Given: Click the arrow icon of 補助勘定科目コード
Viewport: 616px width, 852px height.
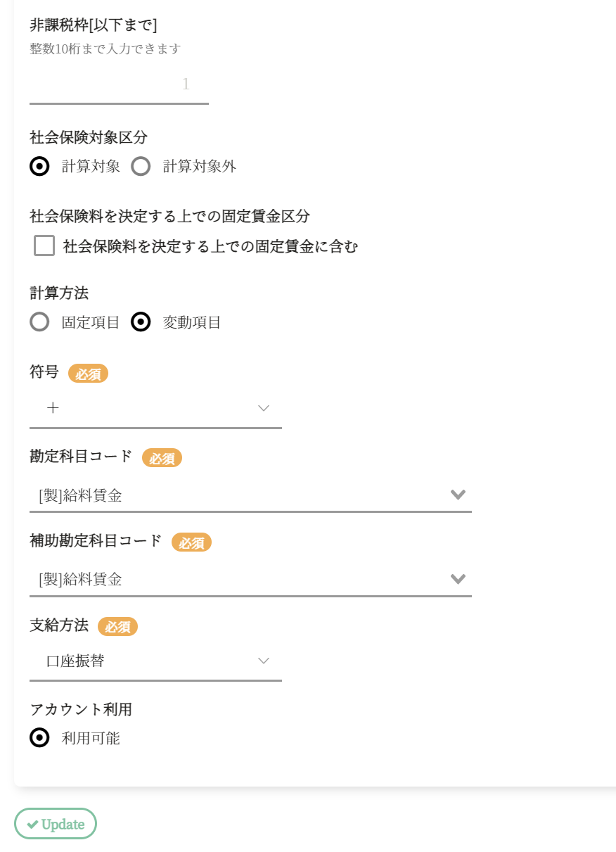Looking at the screenshot, I should point(458,579).
